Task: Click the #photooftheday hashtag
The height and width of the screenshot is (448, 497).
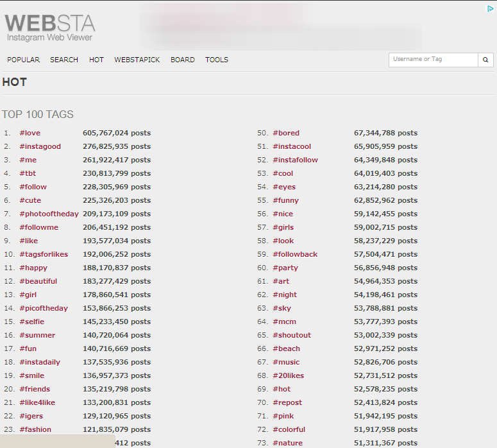Action: [x=49, y=214]
